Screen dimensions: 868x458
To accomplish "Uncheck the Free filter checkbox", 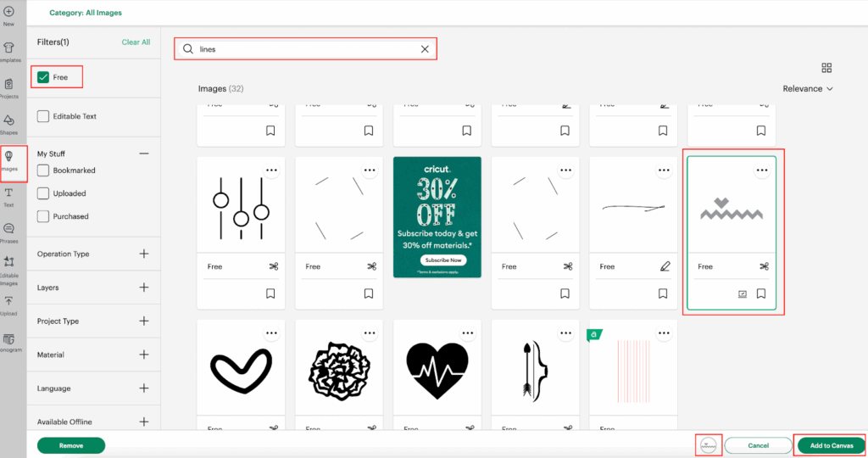I will [x=43, y=77].
